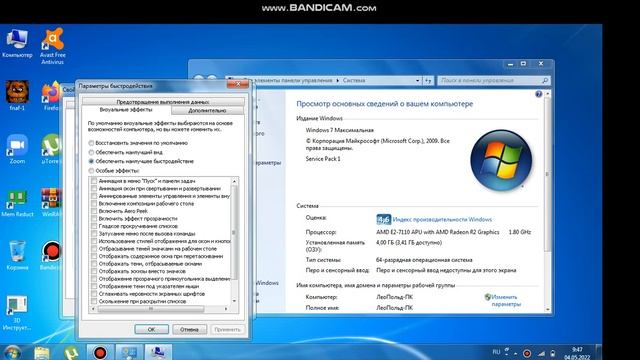The width and height of the screenshot is (640, 360).
Task: Enable Включить Aero Peek checkbox
Action: pyautogui.click(x=94, y=211)
